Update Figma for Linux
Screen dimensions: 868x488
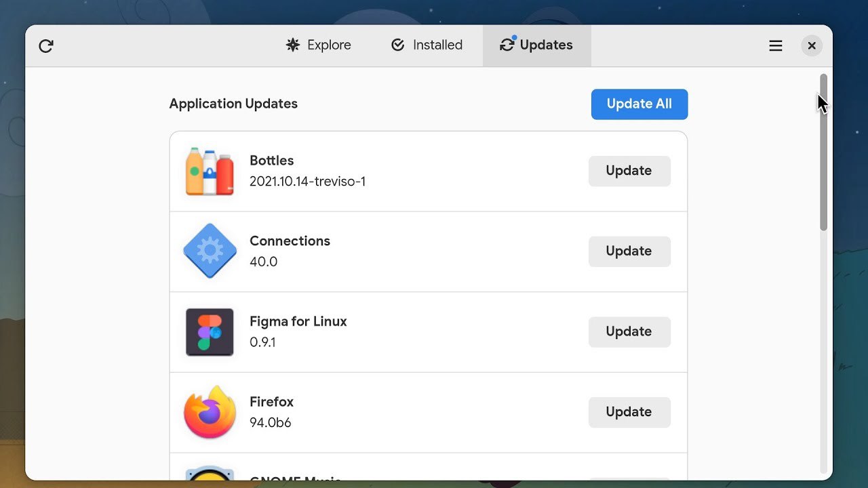[629, 332]
